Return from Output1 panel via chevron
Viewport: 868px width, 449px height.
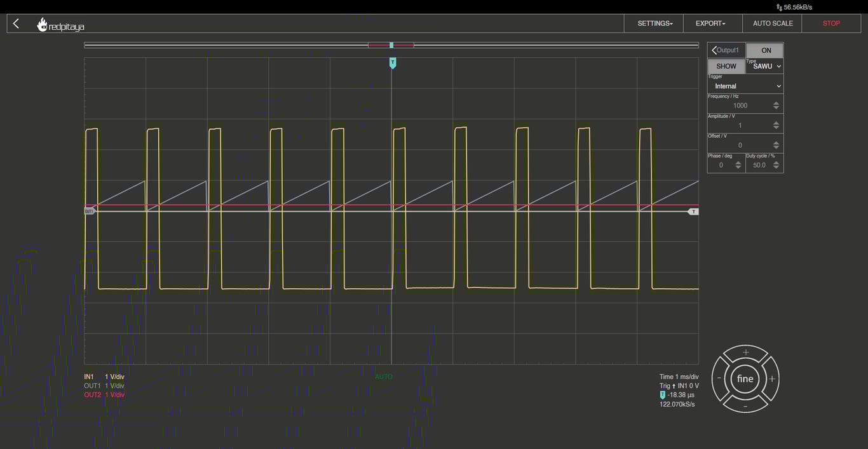point(714,50)
